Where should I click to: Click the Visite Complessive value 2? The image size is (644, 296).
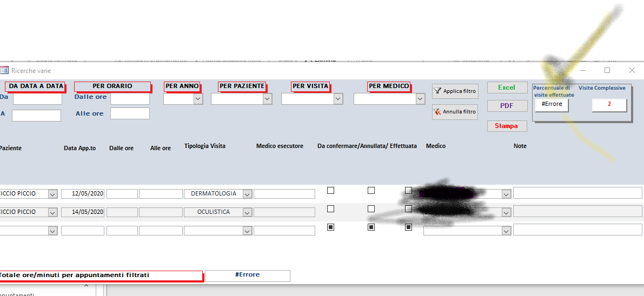click(x=609, y=105)
